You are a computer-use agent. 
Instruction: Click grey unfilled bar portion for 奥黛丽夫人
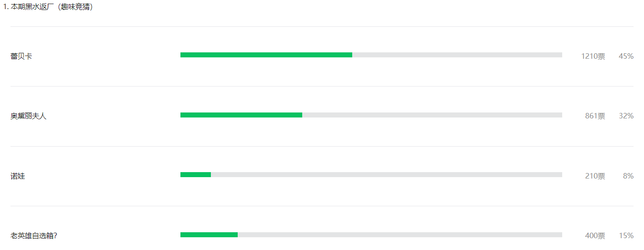pos(432,115)
